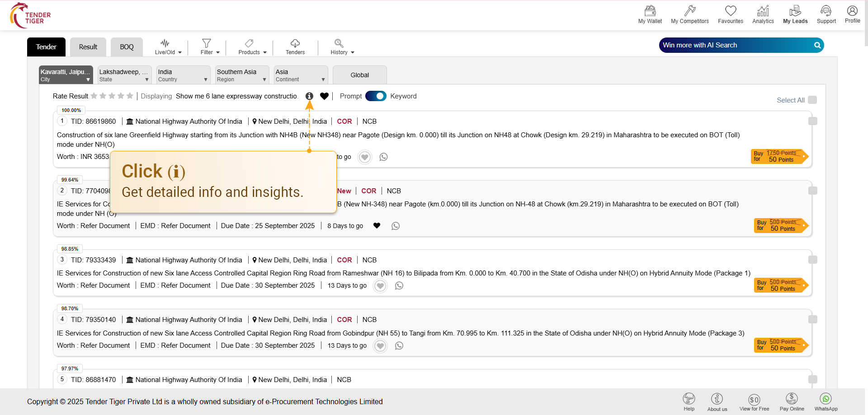Click WhatsApp icon on tender 86619860
This screenshot has width=868, height=415.
click(383, 157)
